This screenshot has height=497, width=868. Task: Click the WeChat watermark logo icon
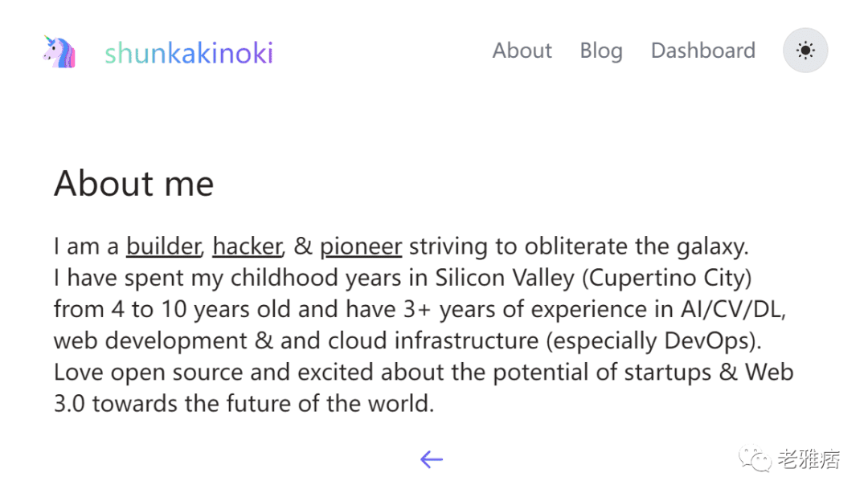755,458
